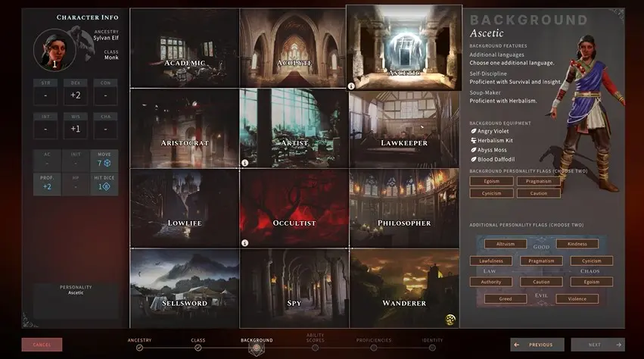The width and height of the screenshot is (644, 359).
Task: Open the Ability Scores step
Action: coord(315,348)
